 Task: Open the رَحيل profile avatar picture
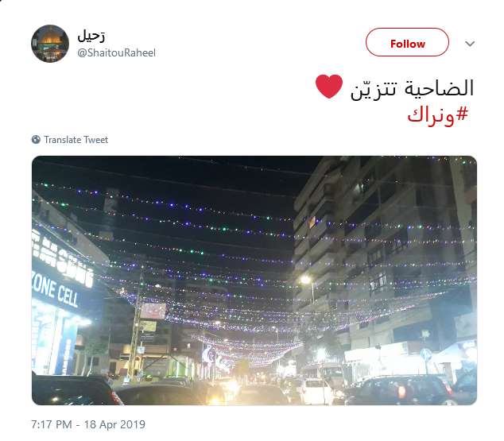pos(50,44)
